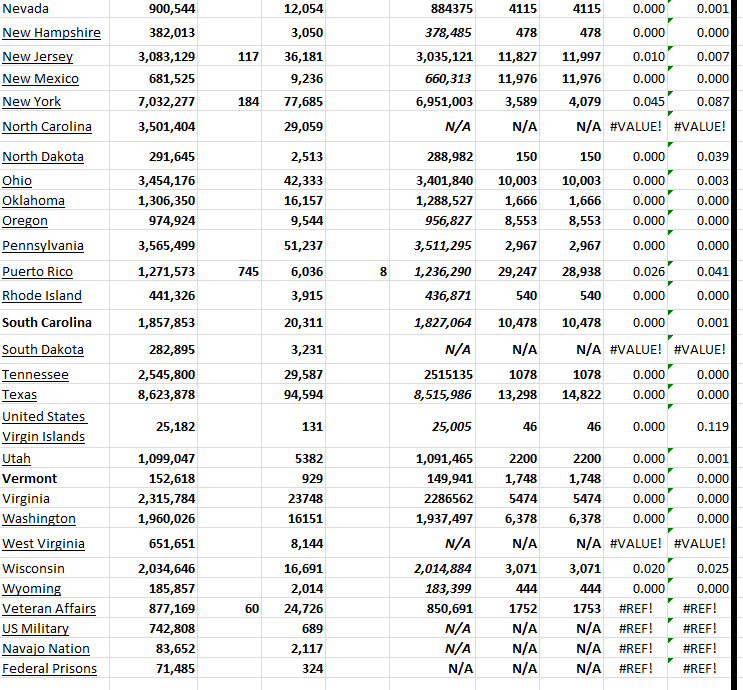
Task: Click the italic 2,014,884 Wisconsin cell
Action: 441,569
